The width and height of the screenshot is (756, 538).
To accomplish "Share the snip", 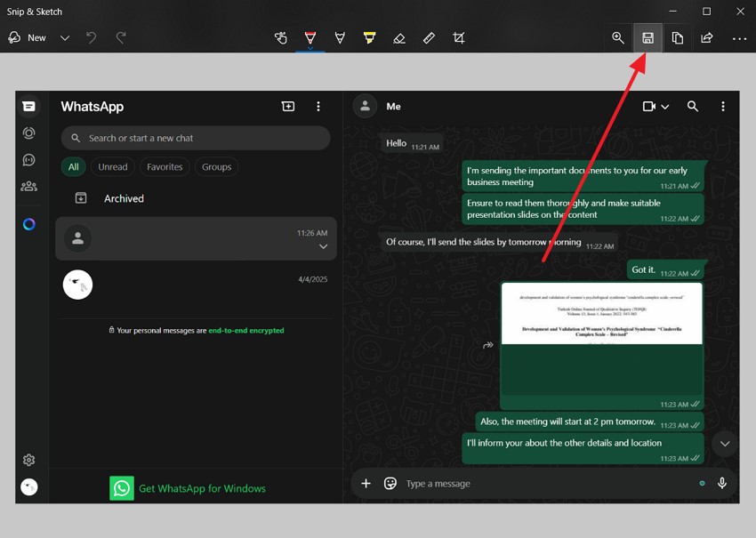I will [x=707, y=38].
